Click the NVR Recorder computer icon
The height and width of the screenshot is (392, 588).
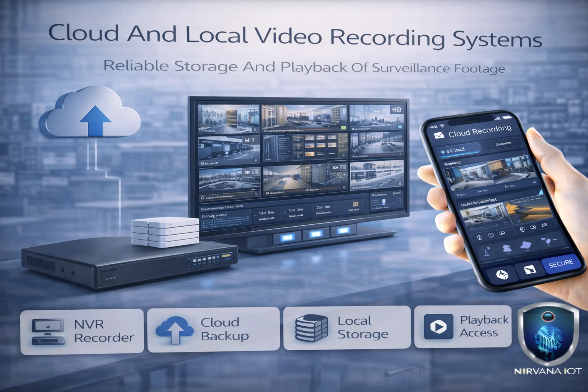pos(48,332)
